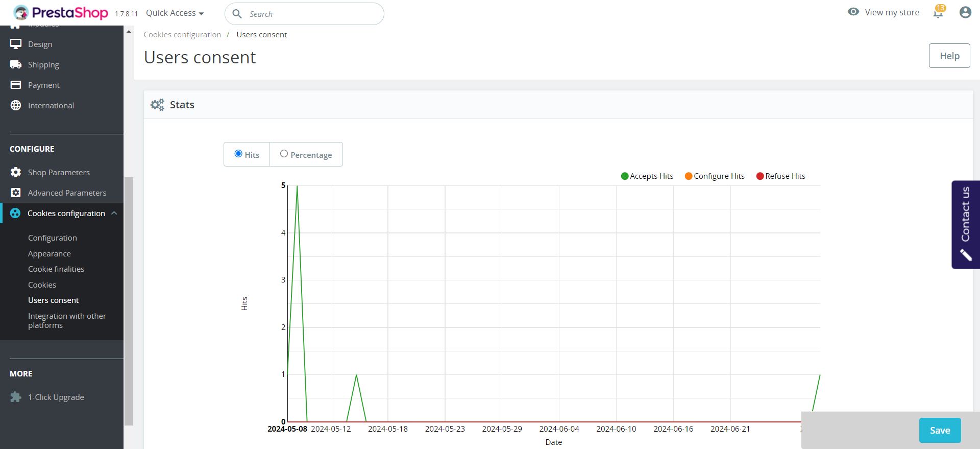Click the 1.7.8.11 version number
The image size is (980, 449).
click(x=127, y=14)
